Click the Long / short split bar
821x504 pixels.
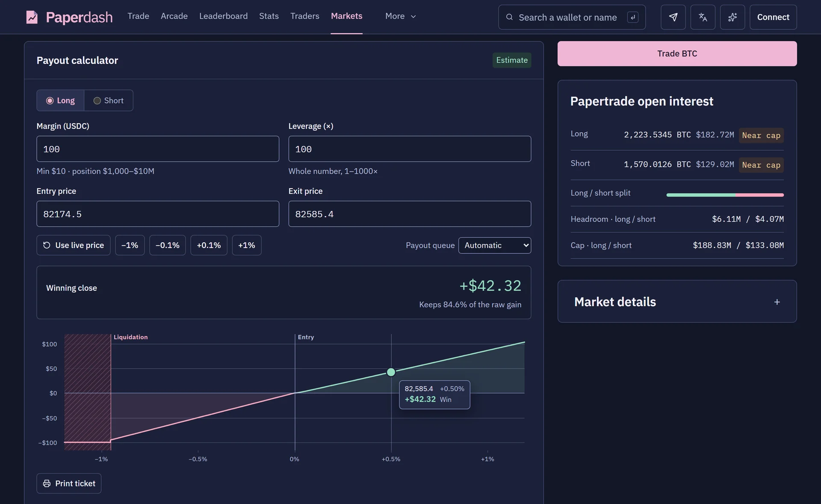point(725,195)
